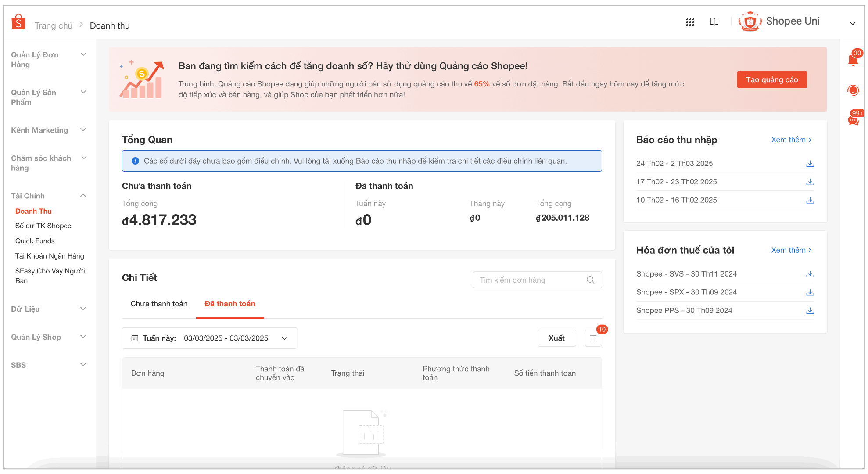The height and width of the screenshot is (474, 868).
Task: Download Shopee - SVS - 30 Th11 2024 invoice
Action: 810,274
